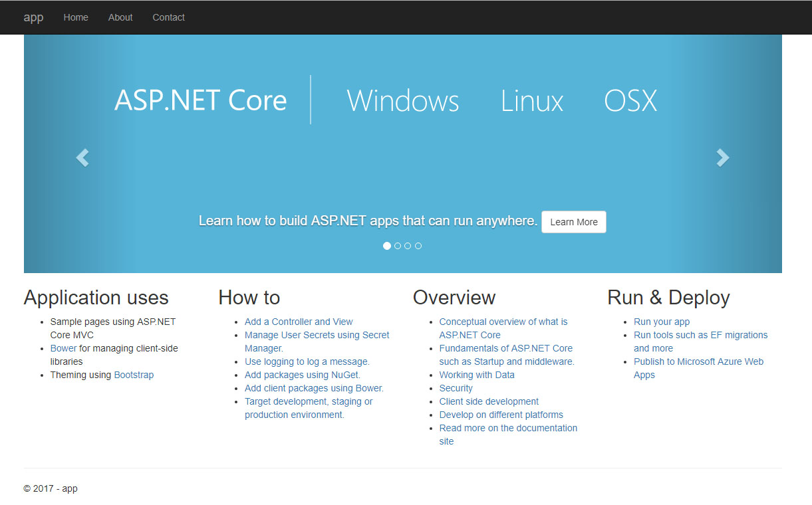Open Working with Data link
The height and width of the screenshot is (505, 812).
click(x=477, y=375)
